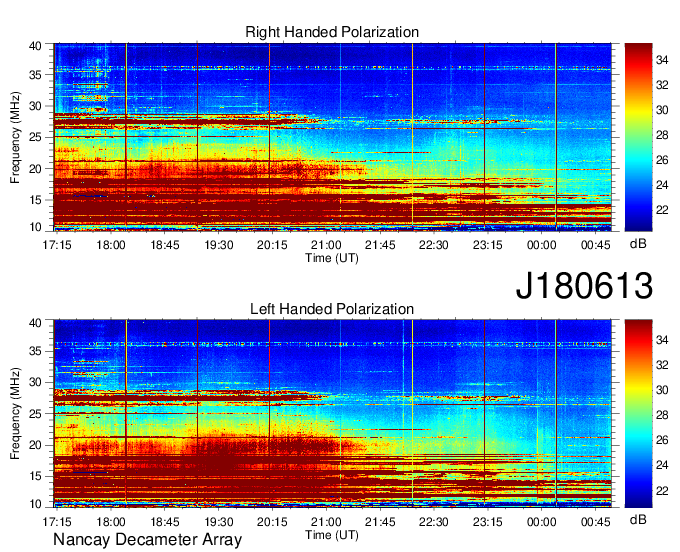The width and height of the screenshot is (680, 552).
Task: Click the 'Nancay Decameter Array' caption
Action: 147,540
